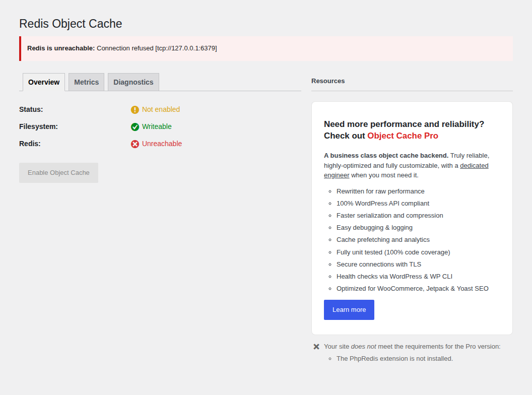The image size is (532, 395).
Task: Click the Writeable filesystem value
Action: (x=157, y=126)
